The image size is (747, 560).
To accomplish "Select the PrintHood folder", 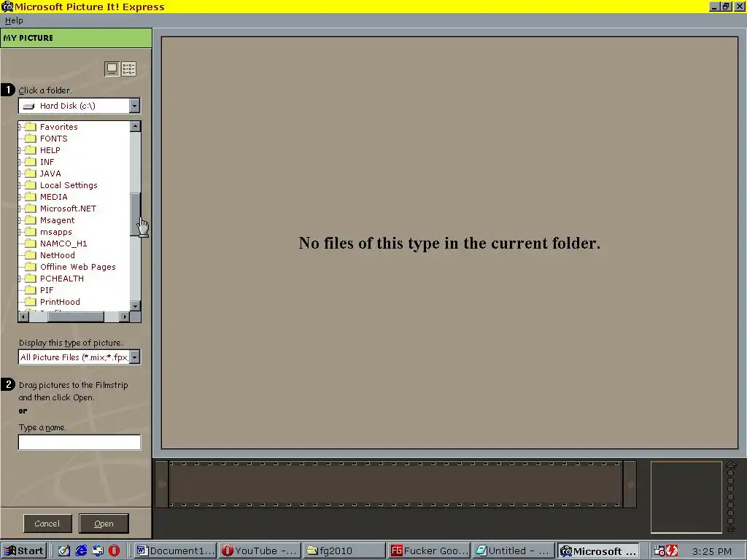I will [x=60, y=302].
